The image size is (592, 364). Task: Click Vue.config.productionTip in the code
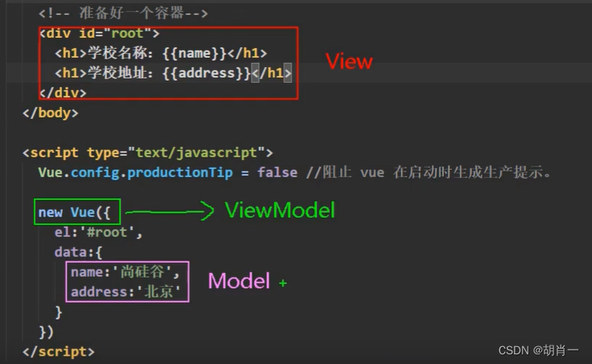[135, 172]
